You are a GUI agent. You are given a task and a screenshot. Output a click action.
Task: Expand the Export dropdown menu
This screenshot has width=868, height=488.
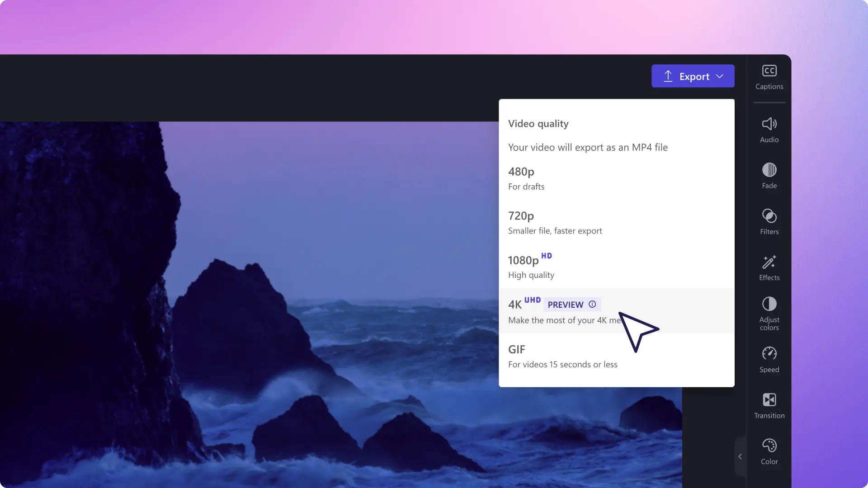(x=720, y=75)
